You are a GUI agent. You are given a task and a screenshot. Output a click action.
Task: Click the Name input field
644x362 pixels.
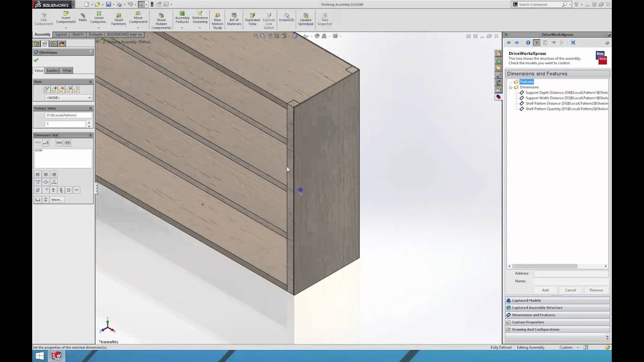[x=571, y=281]
